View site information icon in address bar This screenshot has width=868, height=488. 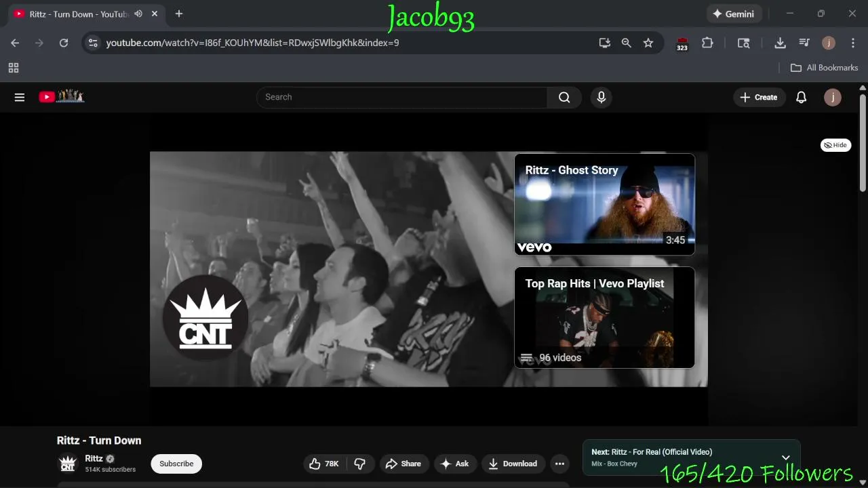(x=93, y=43)
